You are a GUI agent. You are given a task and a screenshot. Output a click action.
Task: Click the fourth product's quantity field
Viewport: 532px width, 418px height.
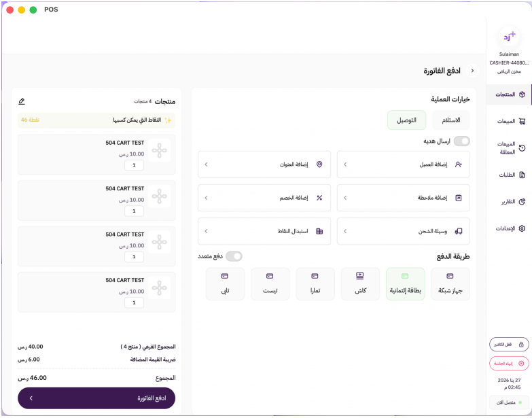(134, 302)
